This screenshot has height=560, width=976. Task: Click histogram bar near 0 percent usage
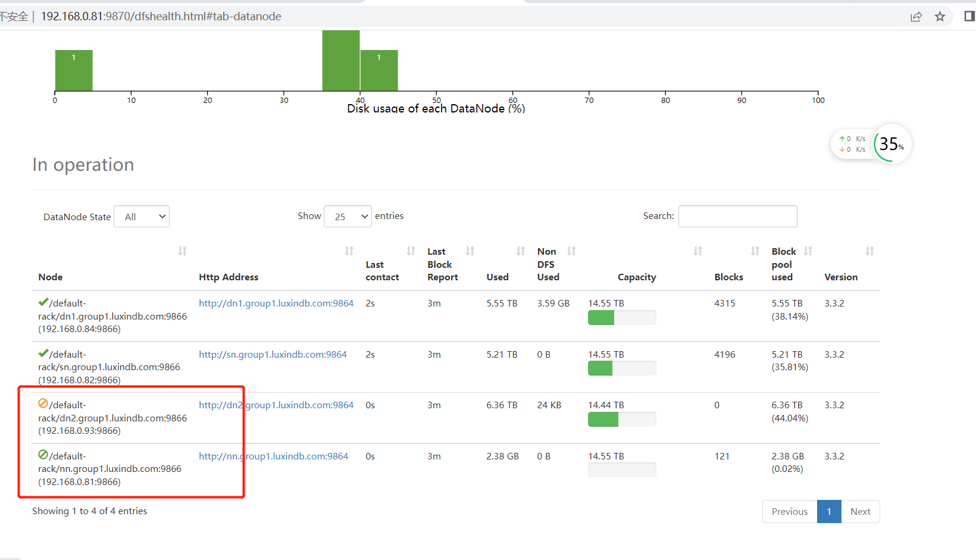pos(74,70)
